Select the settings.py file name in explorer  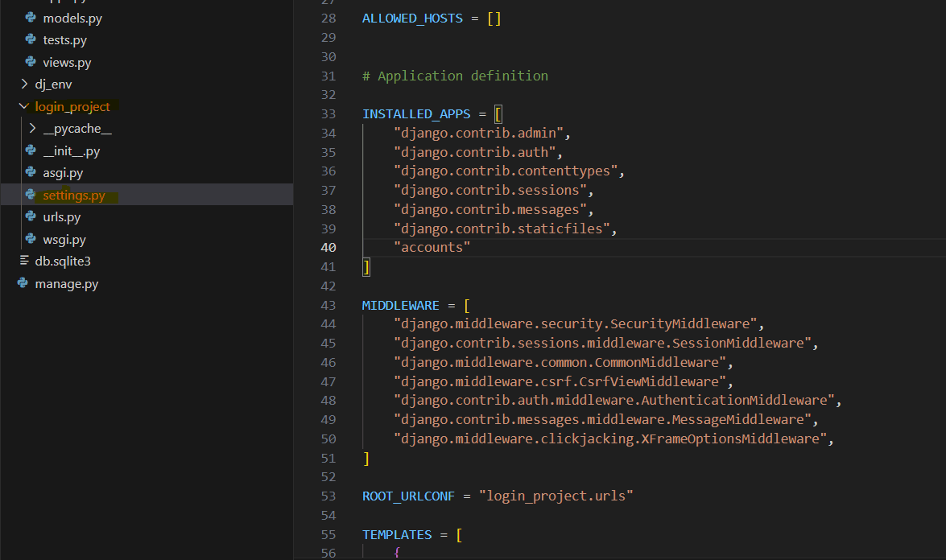74,195
